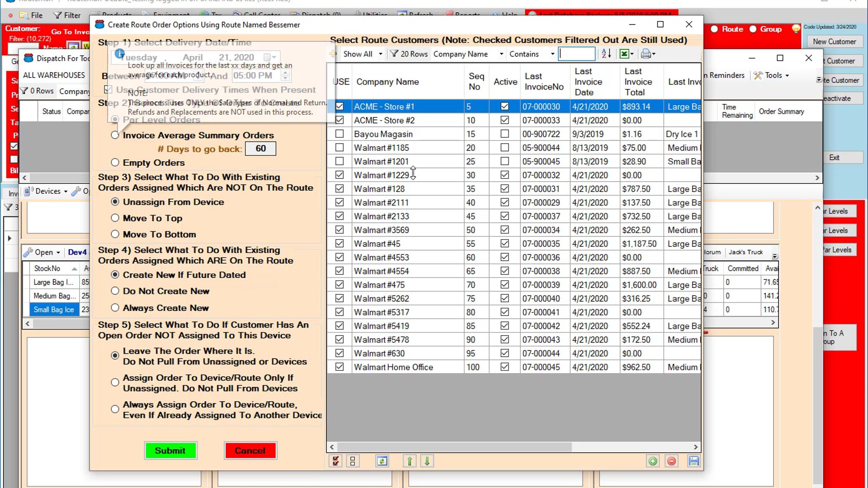
Task: Click the uncheck-all customers icon
Action: click(353, 461)
